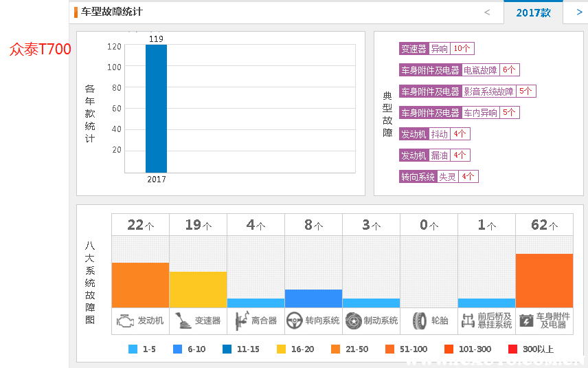Click the blue 转向系统 fault bar
Screen dimensions: 588x368
point(313,299)
